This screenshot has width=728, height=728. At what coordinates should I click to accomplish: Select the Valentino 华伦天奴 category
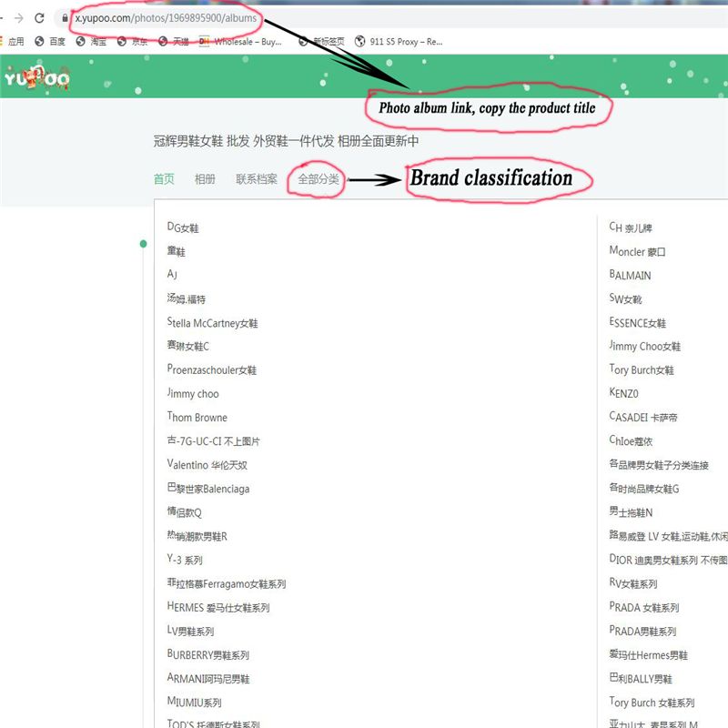207,465
